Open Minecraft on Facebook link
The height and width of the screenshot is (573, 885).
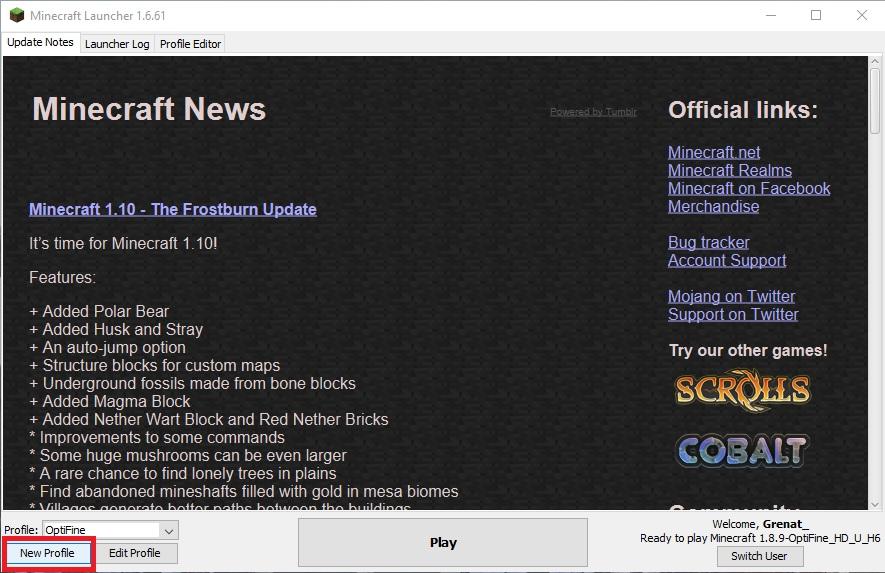[x=749, y=189]
